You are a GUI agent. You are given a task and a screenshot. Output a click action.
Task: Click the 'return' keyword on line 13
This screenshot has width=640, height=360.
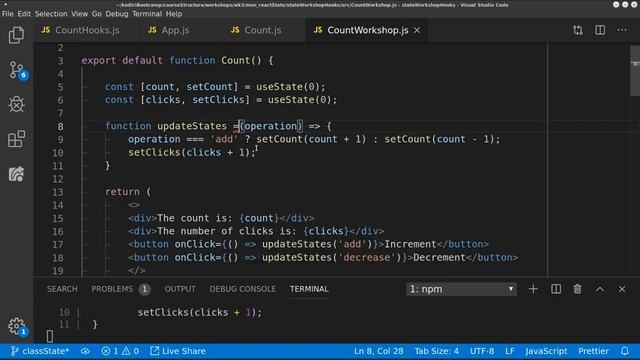(122, 192)
